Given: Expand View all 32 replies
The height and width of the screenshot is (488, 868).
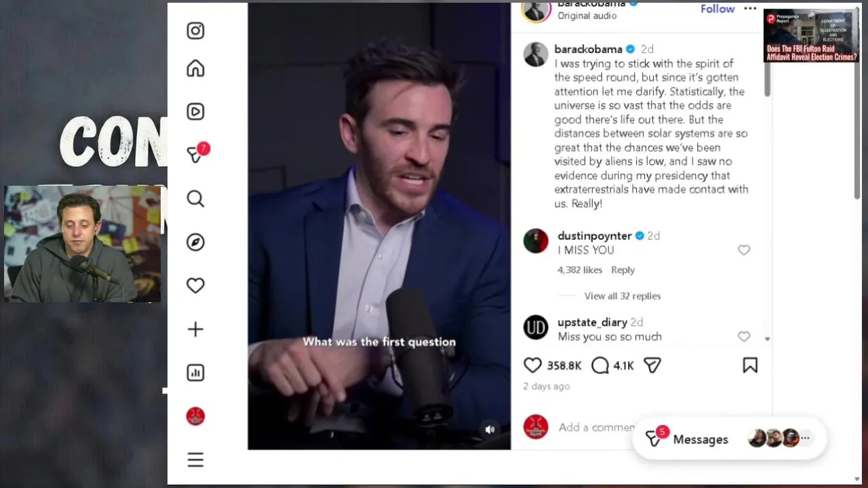Looking at the screenshot, I should [623, 296].
